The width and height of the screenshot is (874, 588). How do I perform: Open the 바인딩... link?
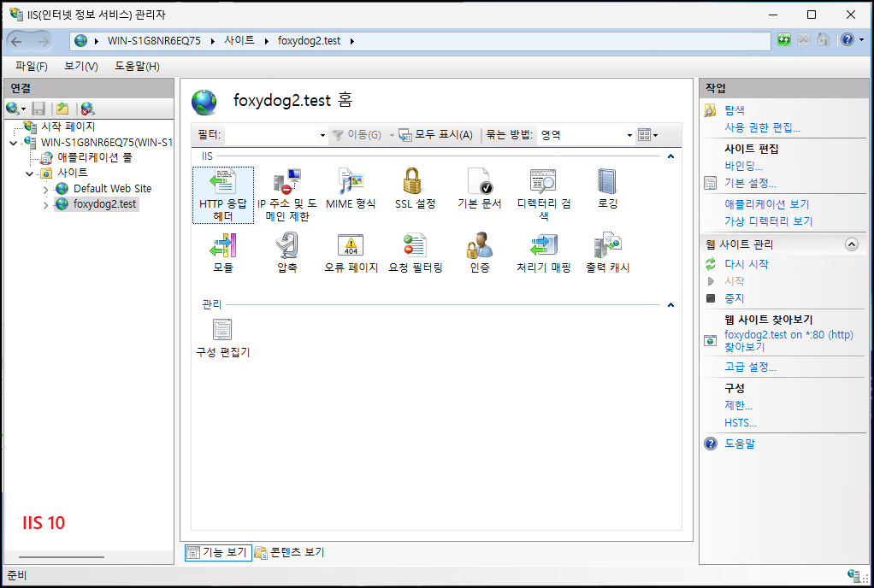point(743,166)
